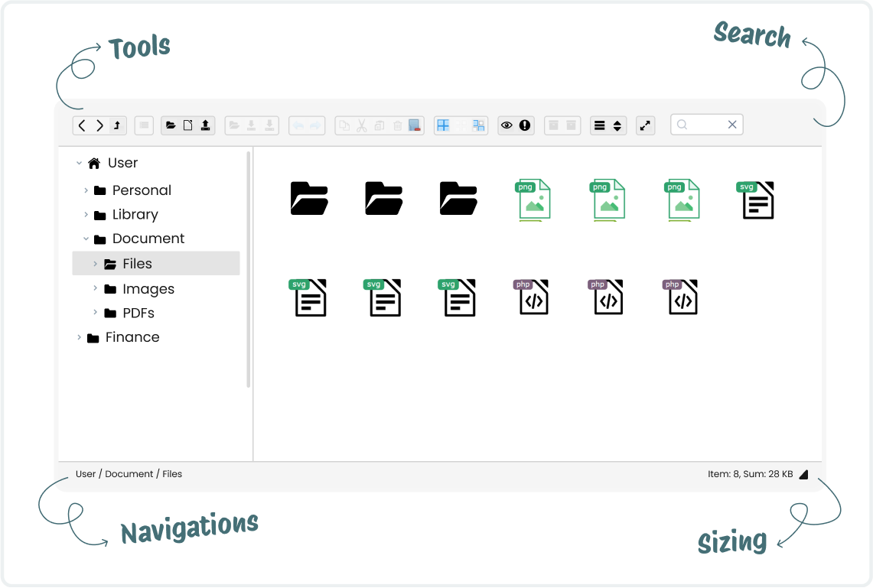The height and width of the screenshot is (588, 873).
Task: Toggle the mosaic view icon in the toolbar
Action: click(x=477, y=125)
